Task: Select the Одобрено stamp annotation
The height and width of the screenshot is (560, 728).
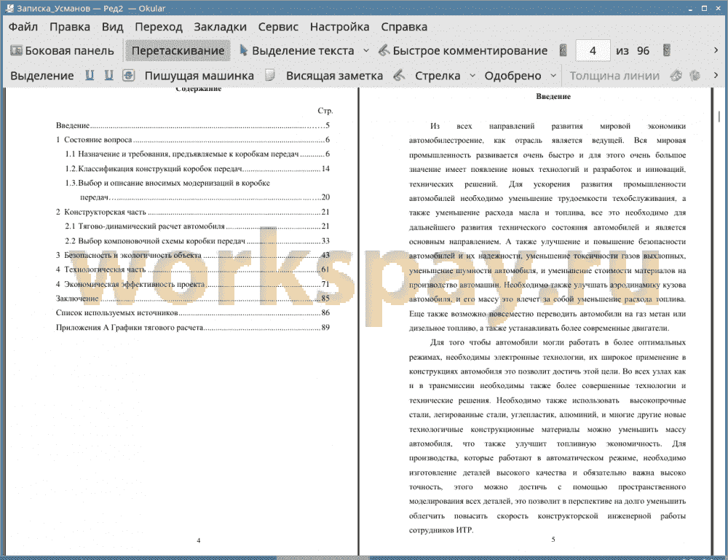Action: [513, 76]
